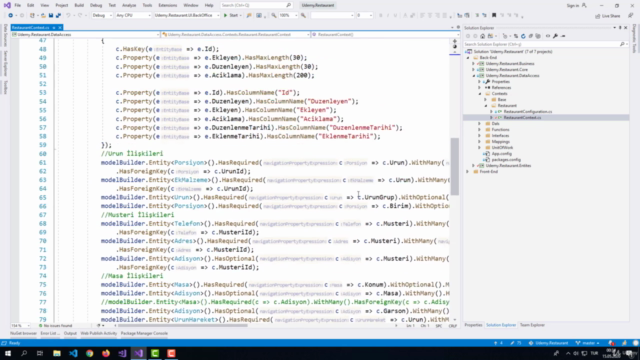The image size is (640, 360).
Task: Open the Edit menu
Action: click(31, 5)
